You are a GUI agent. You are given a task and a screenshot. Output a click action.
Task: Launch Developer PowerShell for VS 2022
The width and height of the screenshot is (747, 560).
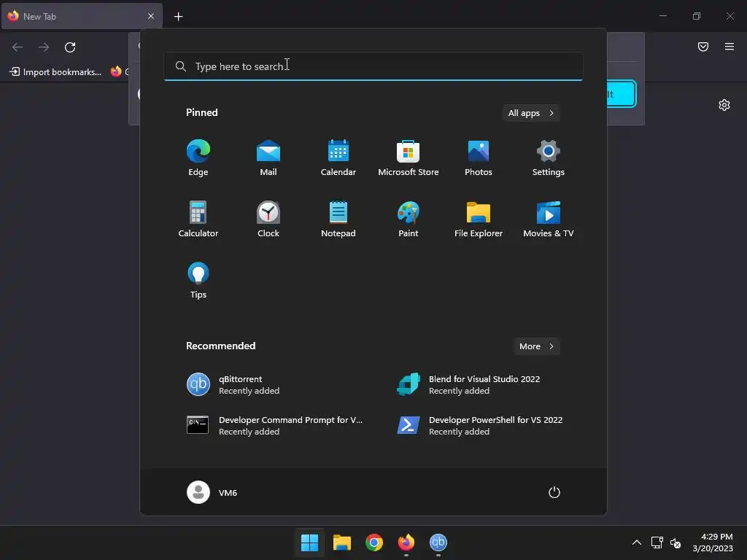479,425
